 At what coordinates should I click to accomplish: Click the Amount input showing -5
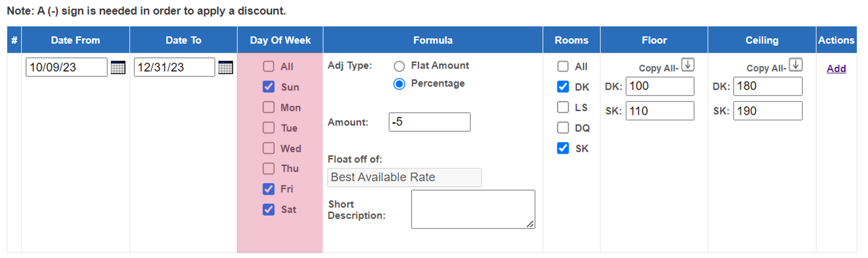click(429, 122)
